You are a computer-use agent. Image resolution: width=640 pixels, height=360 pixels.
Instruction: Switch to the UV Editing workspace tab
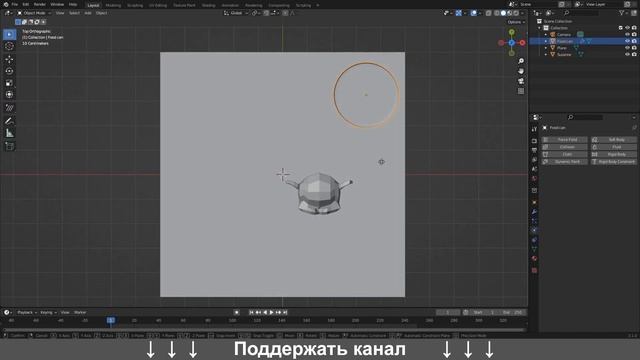tap(158, 5)
